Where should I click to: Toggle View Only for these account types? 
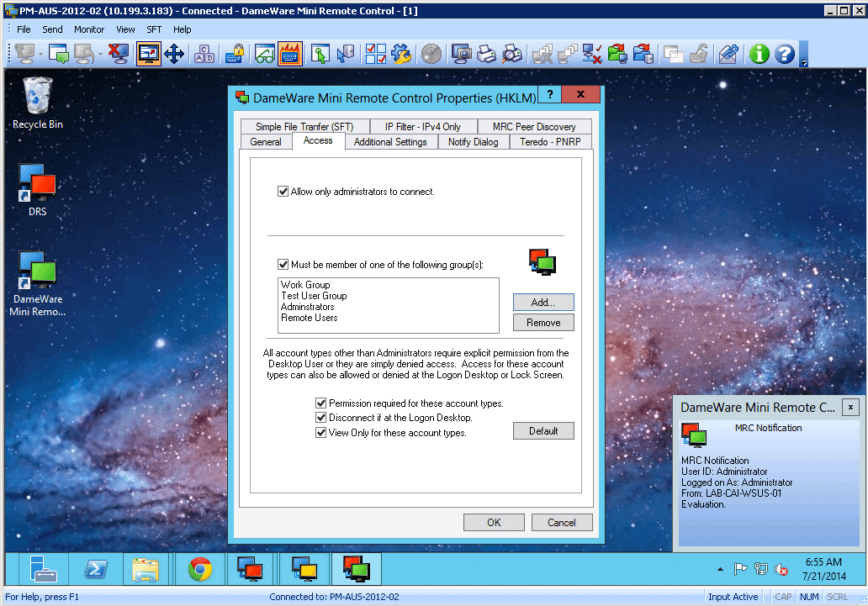[x=320, y=432]
